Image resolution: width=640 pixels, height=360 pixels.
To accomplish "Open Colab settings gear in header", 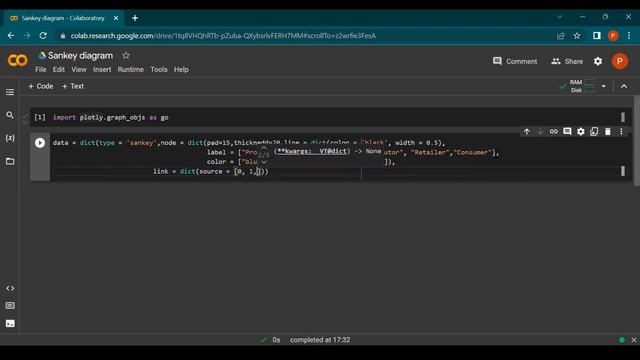I will coord(598,61).
